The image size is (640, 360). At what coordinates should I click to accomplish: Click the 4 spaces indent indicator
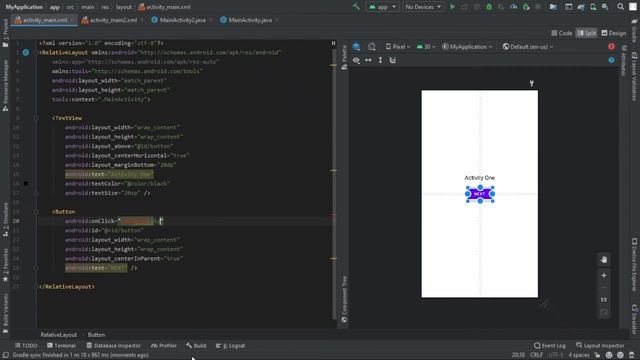point(578,355)
